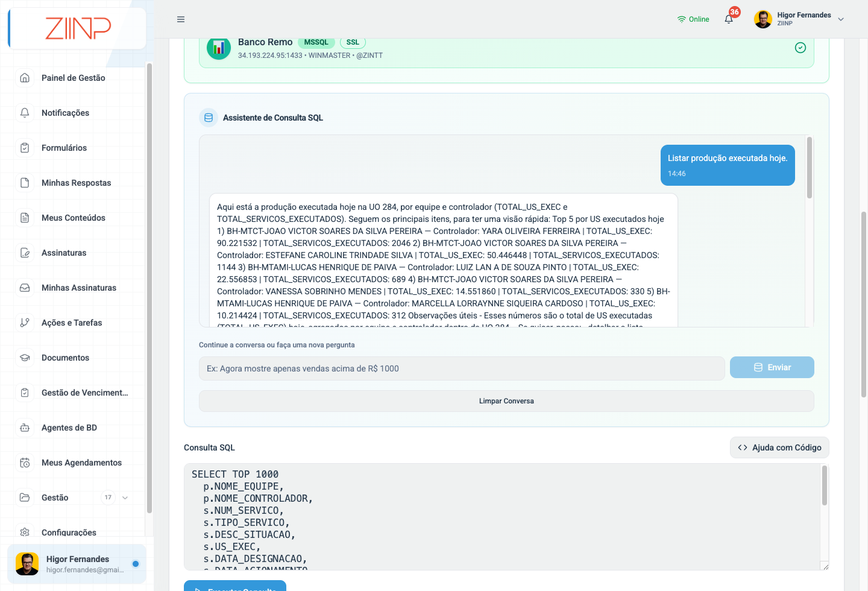Click the top bar profile avatar

pos(763,19)
